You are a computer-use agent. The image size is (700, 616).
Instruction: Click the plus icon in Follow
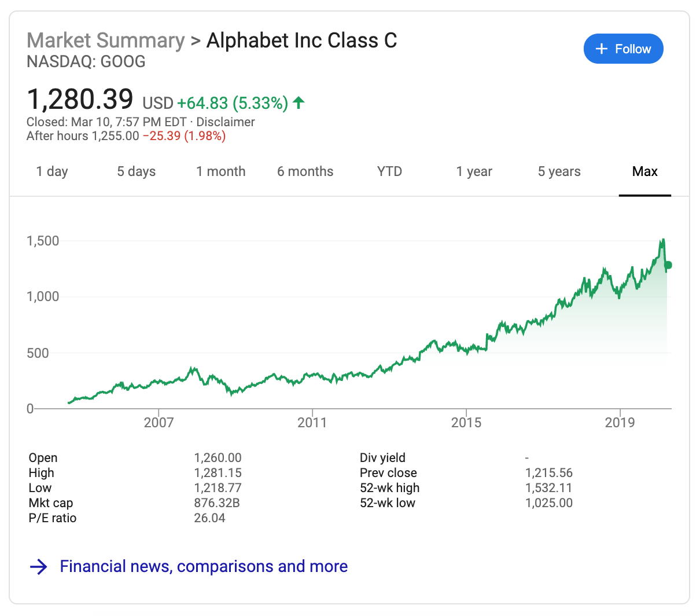pyautogui.click(x=602, y=49)
